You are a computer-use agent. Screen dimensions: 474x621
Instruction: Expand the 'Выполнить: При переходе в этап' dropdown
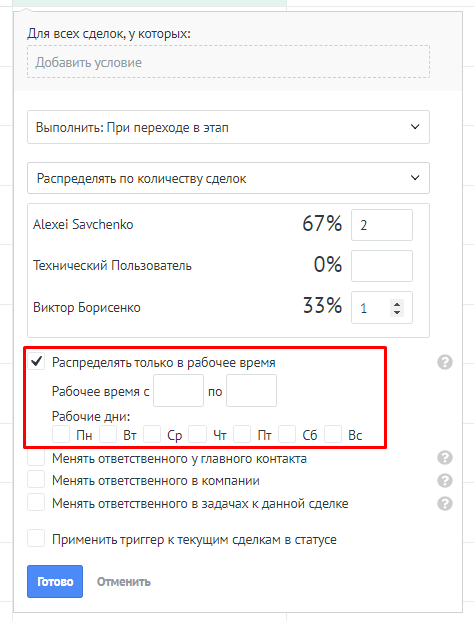tap(228, 127)
